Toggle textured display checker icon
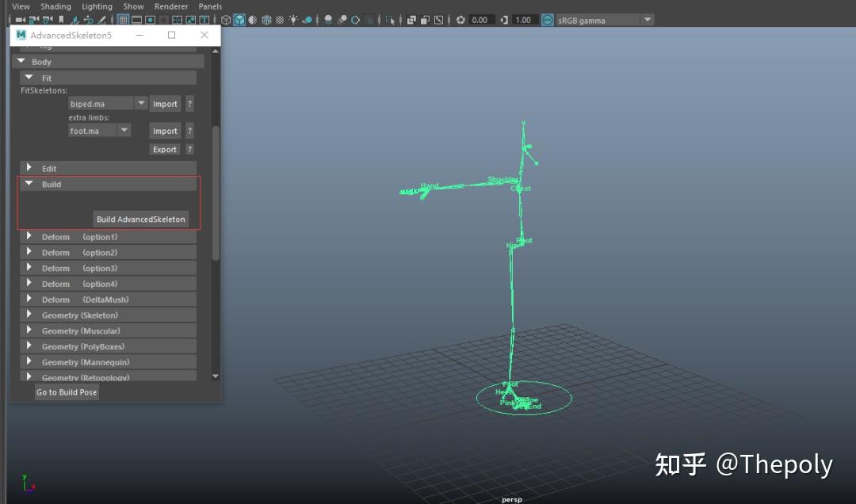 click(279, 20)
